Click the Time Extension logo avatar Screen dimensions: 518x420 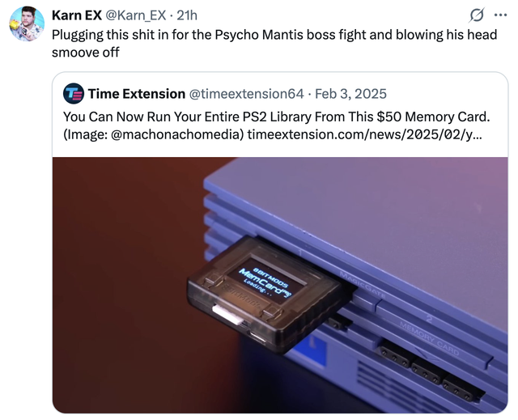click(74, 94)
